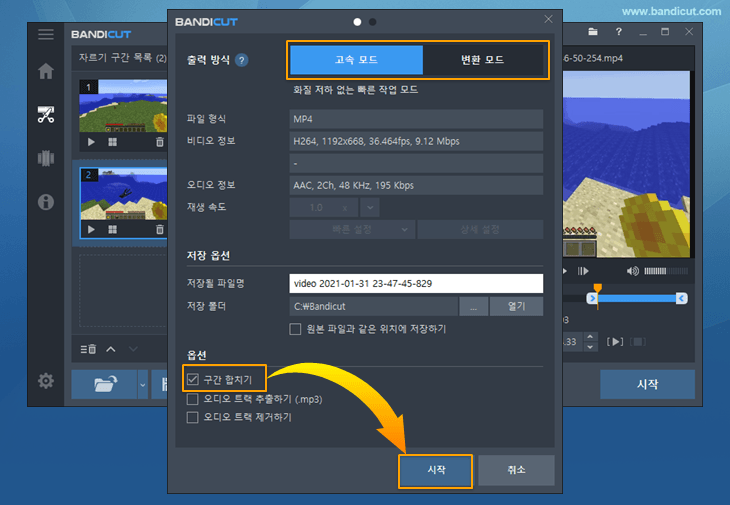Open folder icon in main title bar
The height and width of the screenshot is (505, 730).
[x=593, y=32]
